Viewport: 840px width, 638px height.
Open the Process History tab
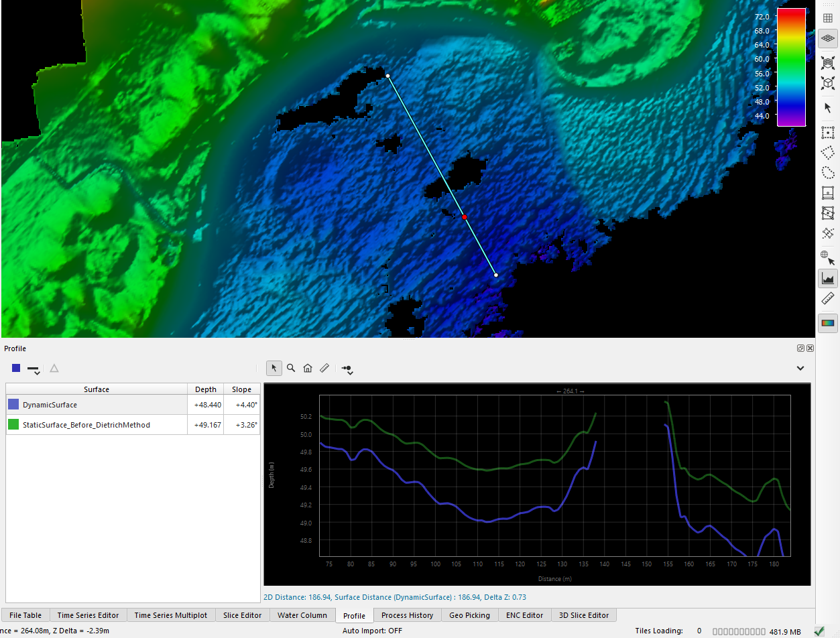[407, 615]
